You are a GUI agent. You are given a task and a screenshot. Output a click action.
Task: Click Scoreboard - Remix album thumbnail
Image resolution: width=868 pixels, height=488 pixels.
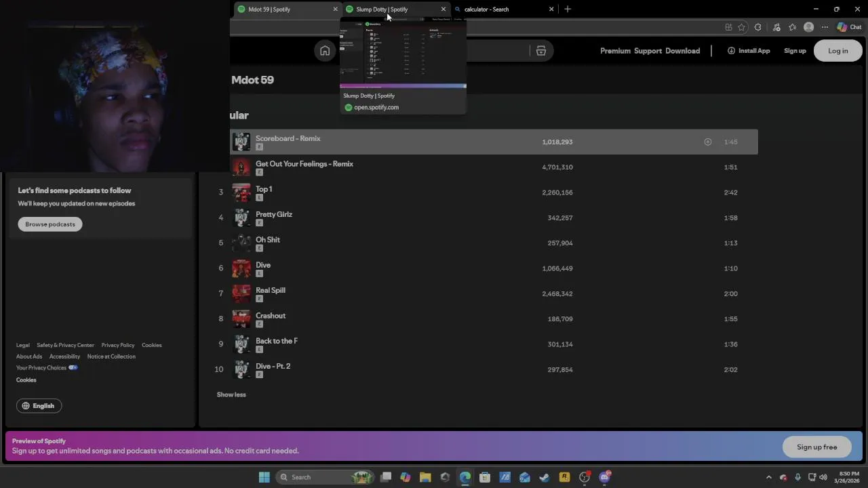click(241, 142)
